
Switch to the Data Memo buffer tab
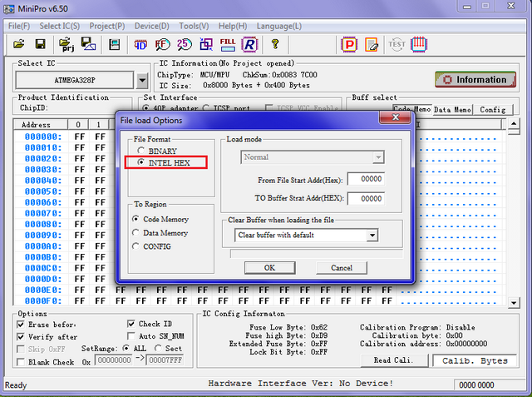click(x=452, y=110)
